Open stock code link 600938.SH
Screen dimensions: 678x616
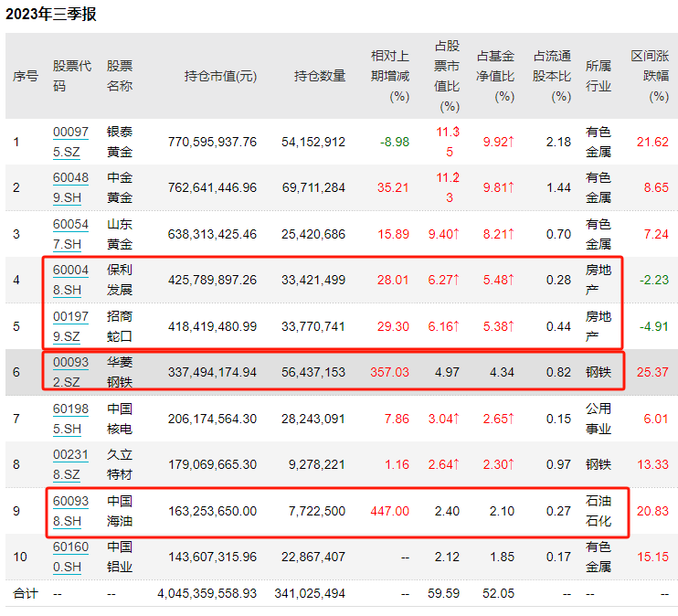tap(71, 511)
